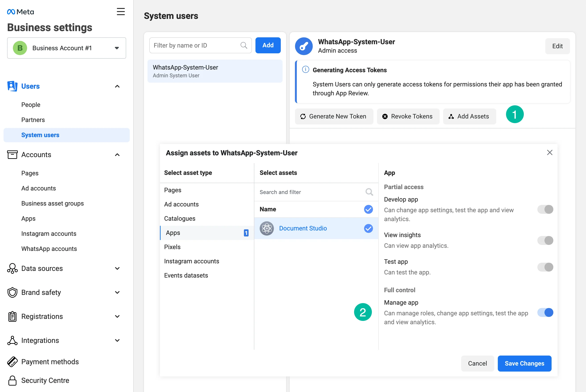Click the search icon in filter box
This screenshot has width=586, height=392.
tap(244, 45)
